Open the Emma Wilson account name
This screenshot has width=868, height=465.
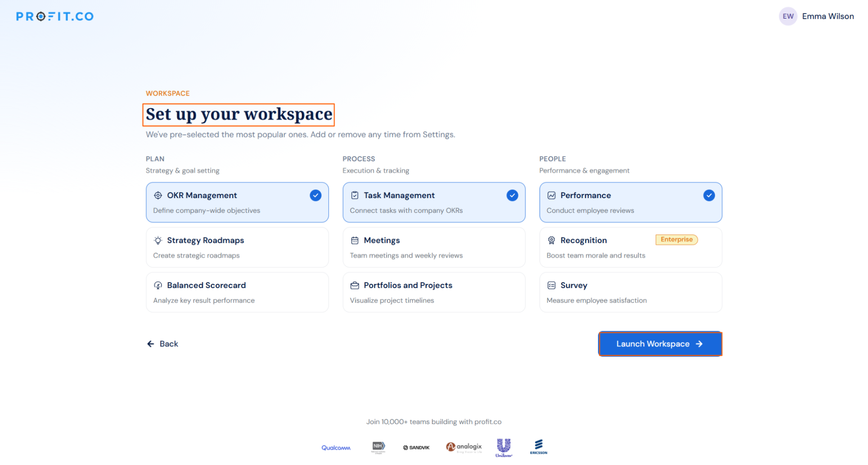[828, 17]
